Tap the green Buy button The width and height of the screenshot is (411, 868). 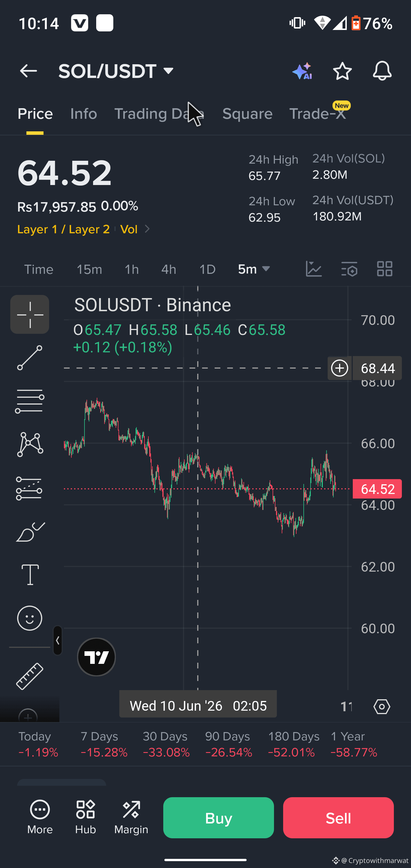[x=219, y=818]
